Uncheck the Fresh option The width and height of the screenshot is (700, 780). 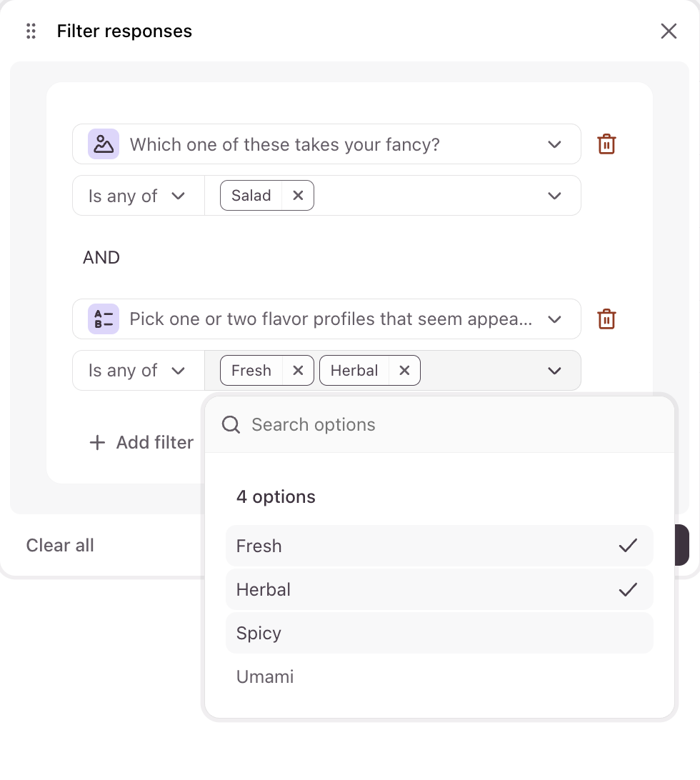coord(439,546)
